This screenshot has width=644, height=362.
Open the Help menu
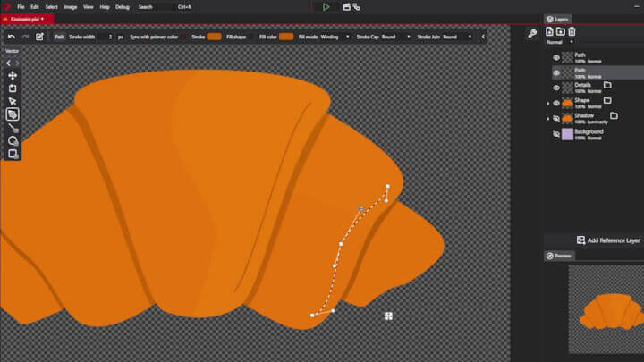tap(105, 7)
